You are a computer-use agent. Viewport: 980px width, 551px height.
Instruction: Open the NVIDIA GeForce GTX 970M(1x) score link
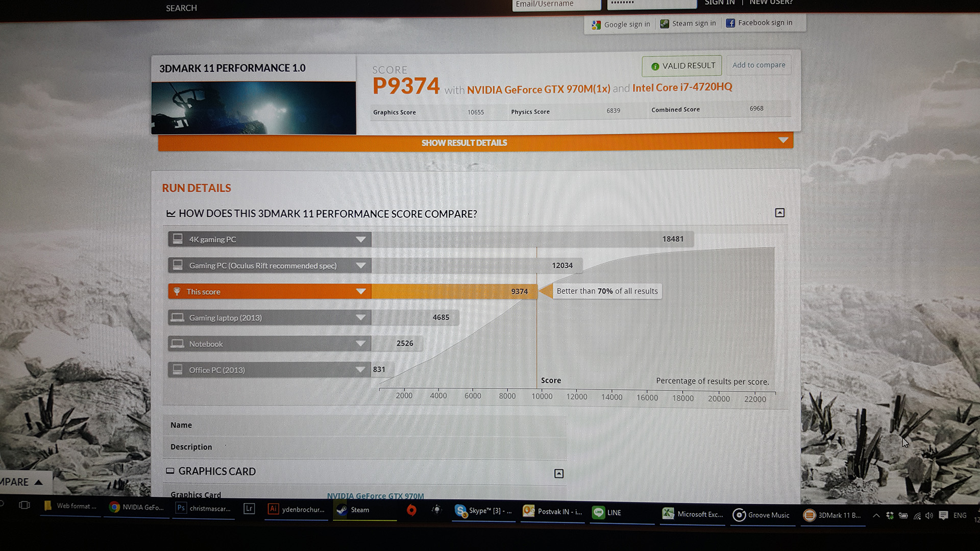tap(538, 89)
